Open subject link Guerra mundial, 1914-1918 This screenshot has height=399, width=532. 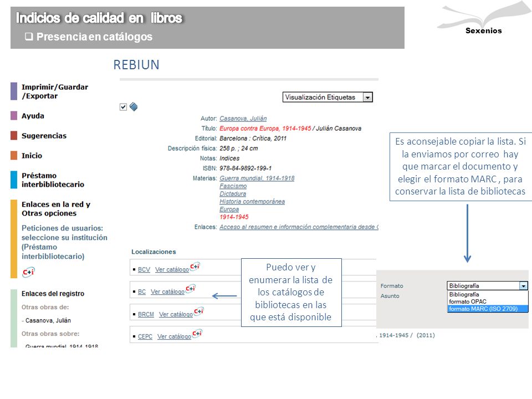pyautogui.click(x=257, y=178)
